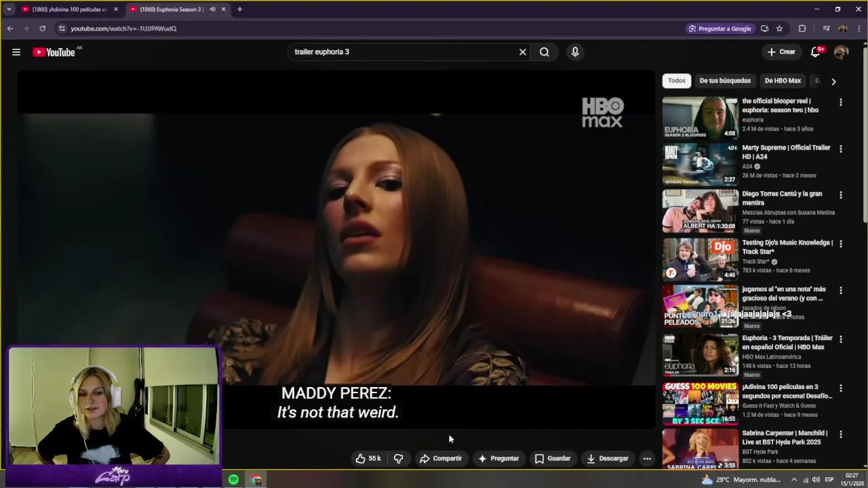Open Chrome media controls icon
Image resolution: width=868 pixels, height=488 pixels.
(x=826, y=28)
